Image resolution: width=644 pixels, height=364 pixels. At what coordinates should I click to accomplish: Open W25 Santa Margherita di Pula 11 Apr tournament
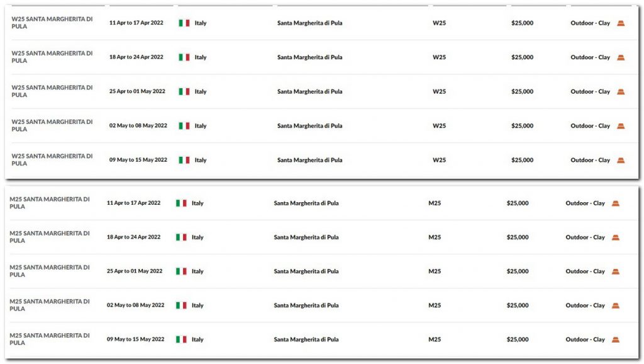(52, 23)
